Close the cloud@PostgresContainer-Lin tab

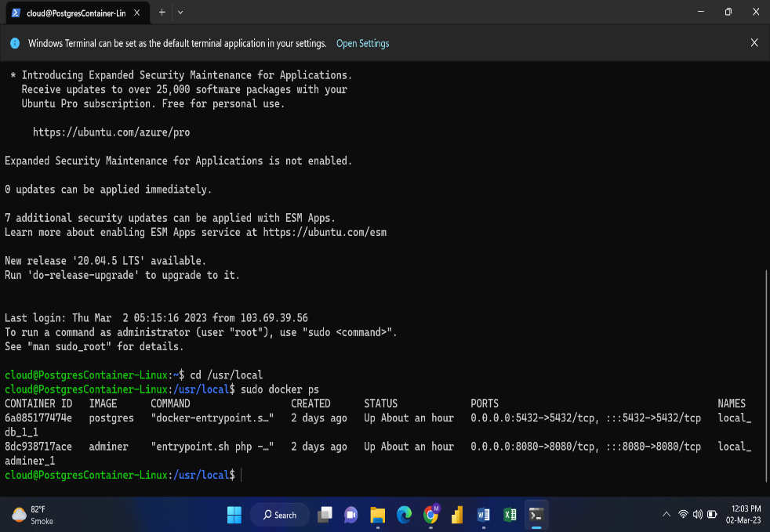click(x=137, y=13)
